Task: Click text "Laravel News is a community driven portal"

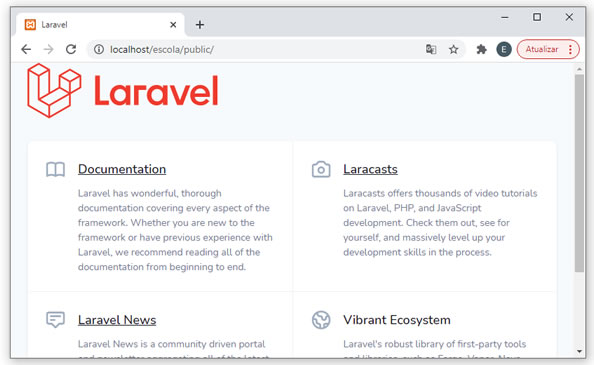Action: click(172, 344)
